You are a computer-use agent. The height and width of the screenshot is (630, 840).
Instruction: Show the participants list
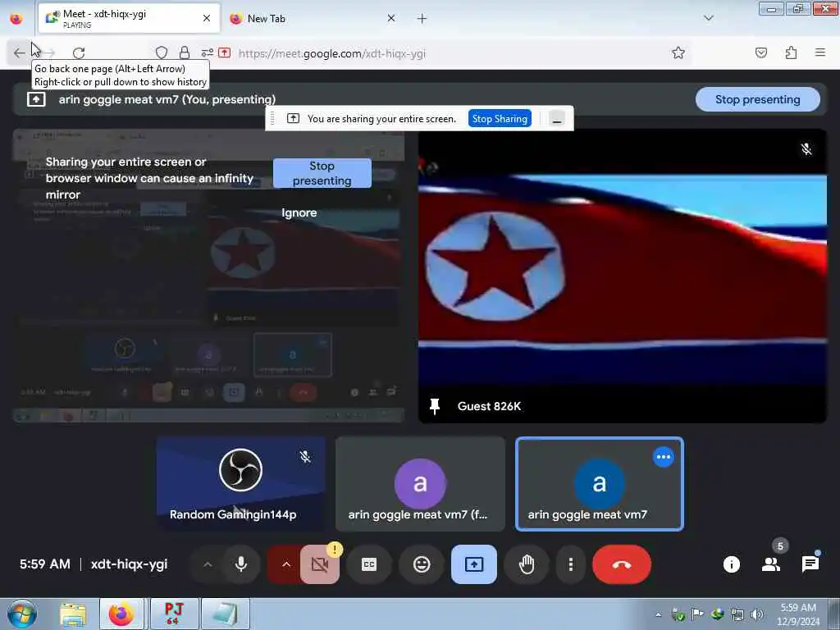pyautogui.click(x=771, y=564)
